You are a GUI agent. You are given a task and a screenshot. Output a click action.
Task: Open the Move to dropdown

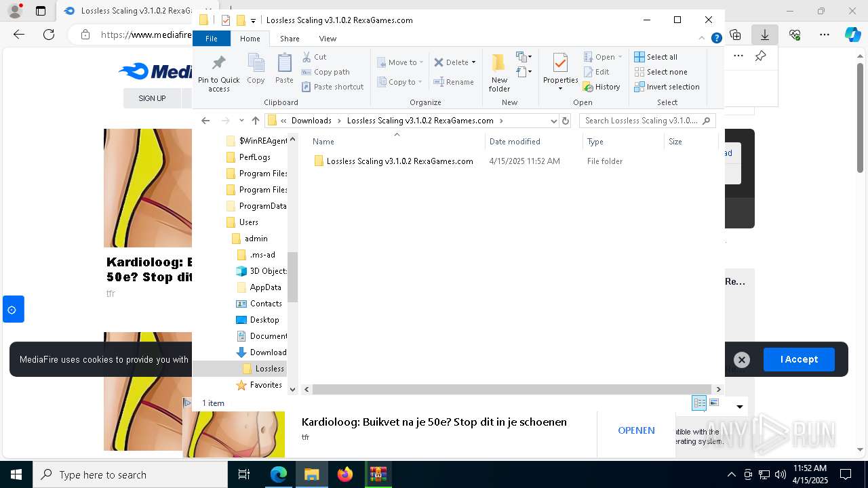pyautogui.click(x=400, y=62)
